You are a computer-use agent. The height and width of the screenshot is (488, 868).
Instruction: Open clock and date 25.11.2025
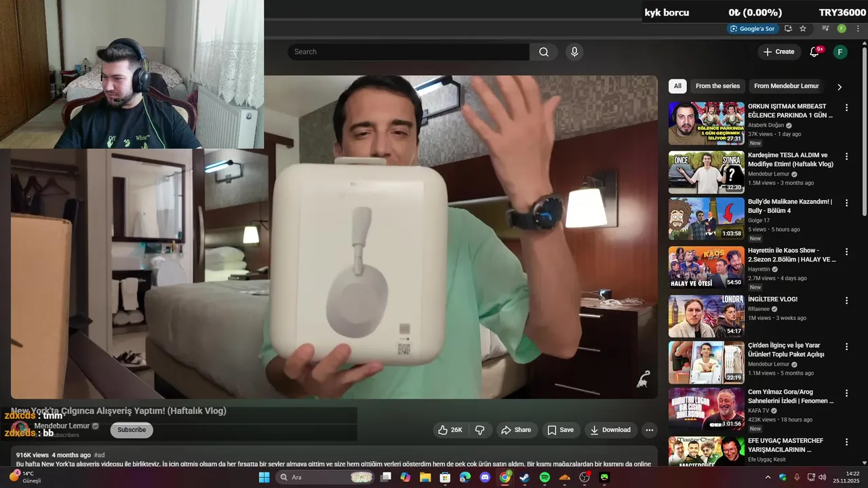pos(846,477)
